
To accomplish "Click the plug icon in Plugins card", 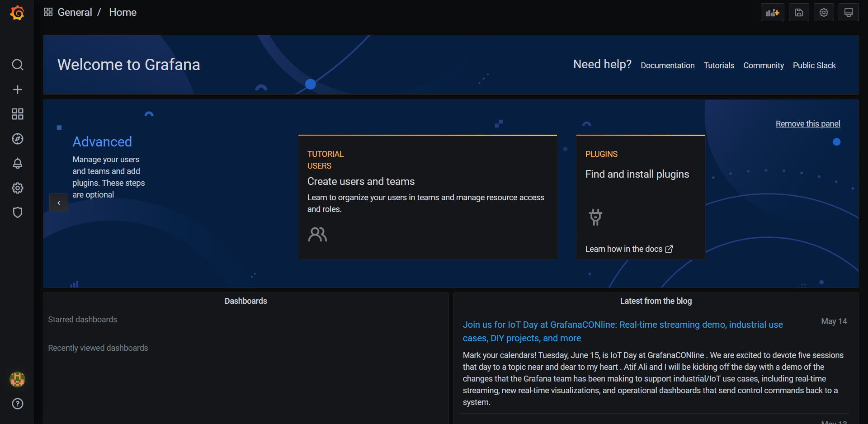I will pyautogui.click(x=595, y=217).
